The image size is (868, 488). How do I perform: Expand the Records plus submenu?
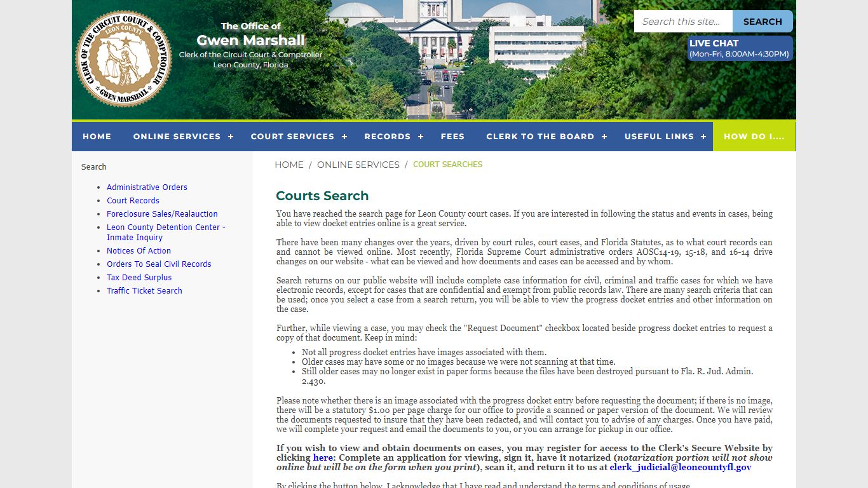[421, 137]
